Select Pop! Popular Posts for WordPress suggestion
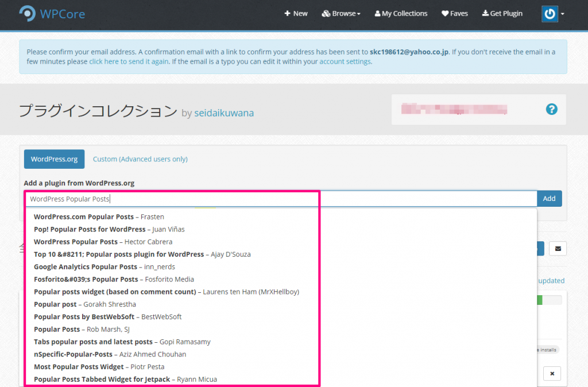 click(x=109, y=229)
